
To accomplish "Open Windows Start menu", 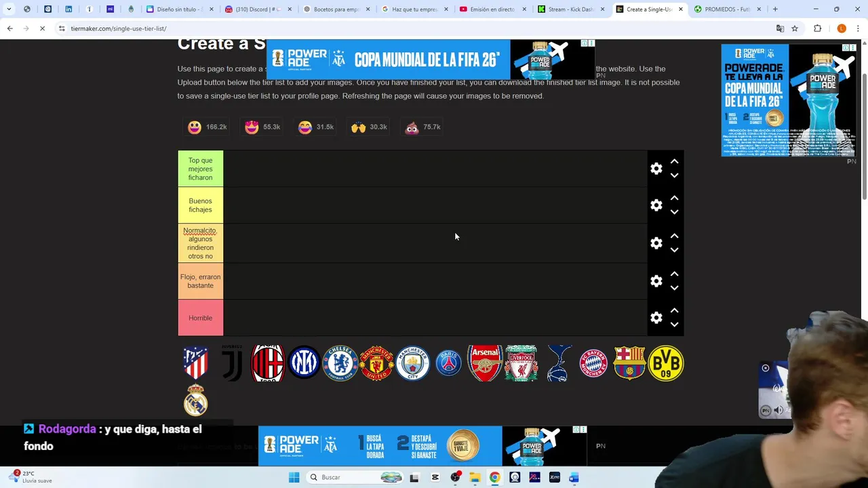I will pyautogui.click(x=294, y=477).
